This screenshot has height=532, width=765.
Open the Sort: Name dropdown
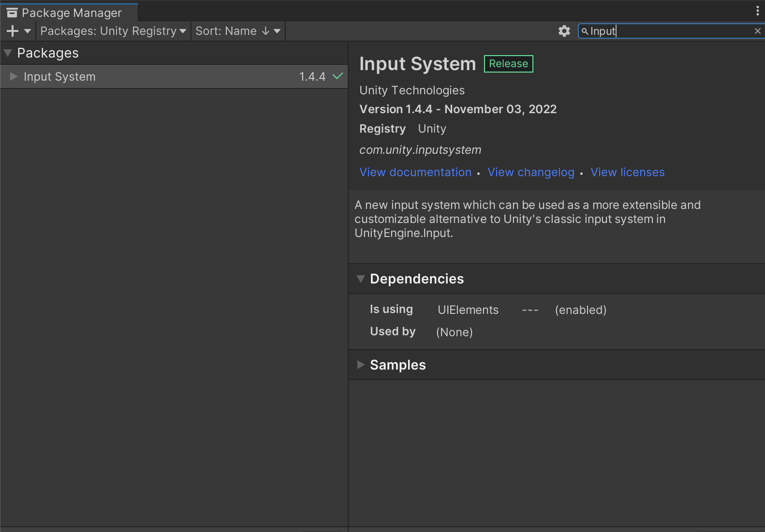pos(238,31)
